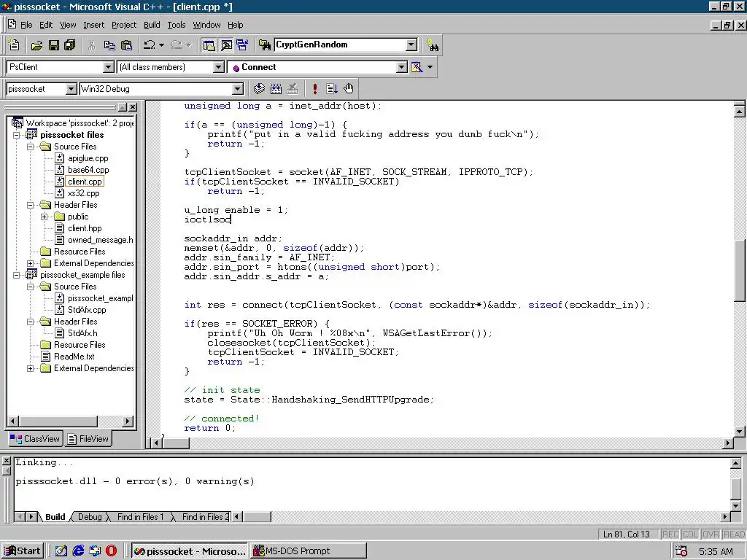
Task: Click the Task Scheduler tray icon
Action: [x=681, y=551]
